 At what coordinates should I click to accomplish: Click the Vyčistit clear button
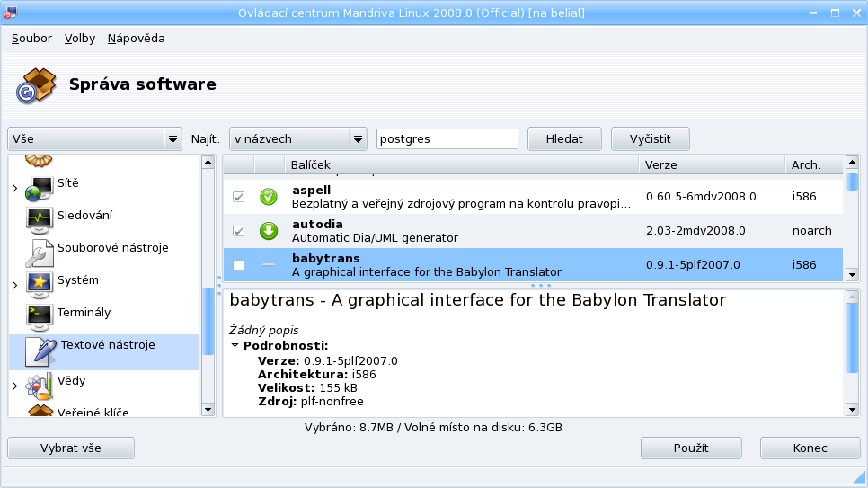pyautogui.click(x=651, y=139)
